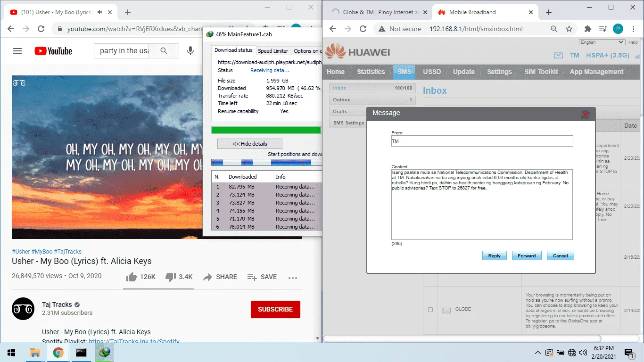This screenshot has height=362, width=644.
Task: Click inside the message Content text area
Action: click(x=482, y=205)
